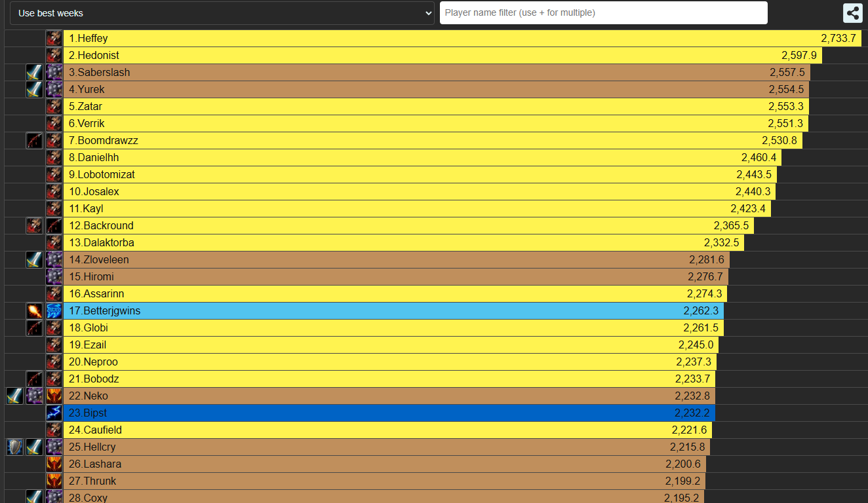The width and height of the screenshot is (868, 503).
Task: Click the score value 2,276.7
Action: pyautogui.click(x=705, y=277)
